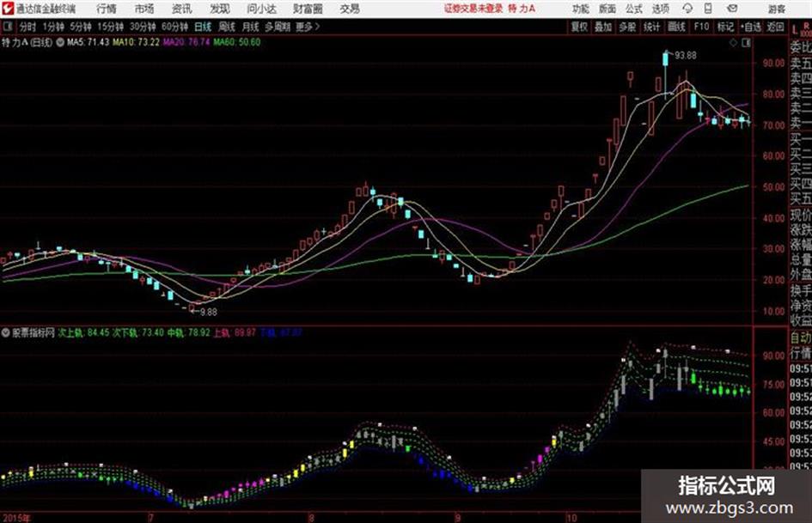The image size is (812, 523).
Task: Open the 行情 menu
Action: (107, 9)
